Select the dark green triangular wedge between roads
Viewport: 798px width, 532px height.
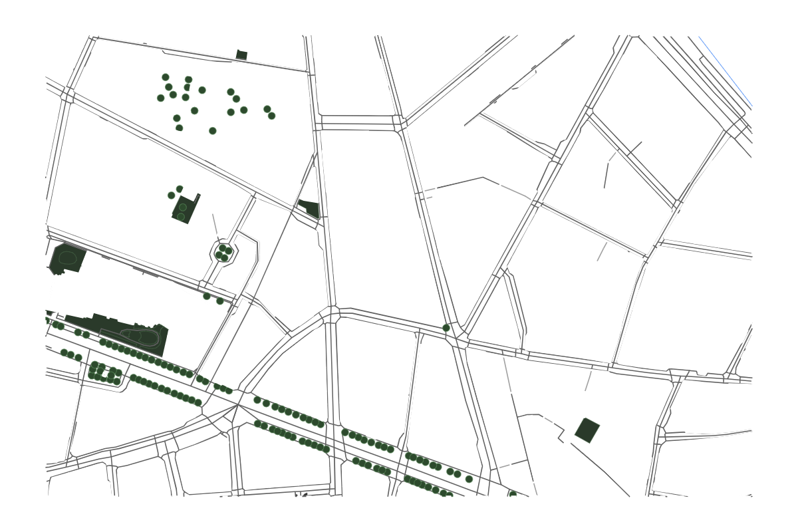point(309,209)
